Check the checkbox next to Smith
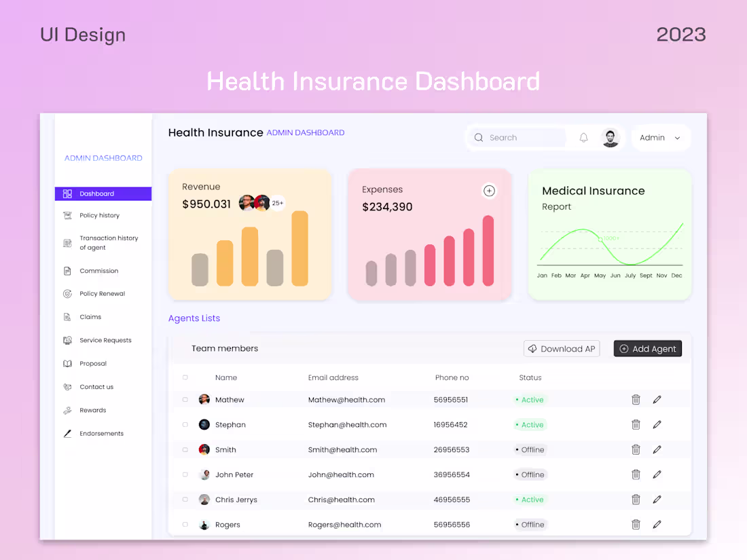Viewport: 747px width, 560px height. [x=185, y=449]
